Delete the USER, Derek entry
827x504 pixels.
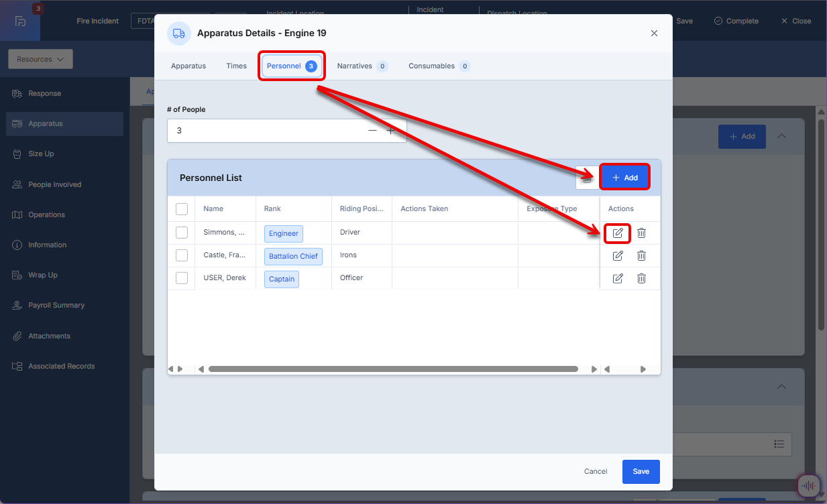641,279
